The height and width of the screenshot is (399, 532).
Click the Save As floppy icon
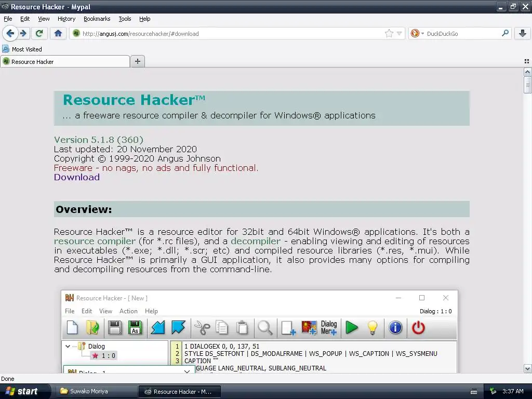[x=135, y=328]
